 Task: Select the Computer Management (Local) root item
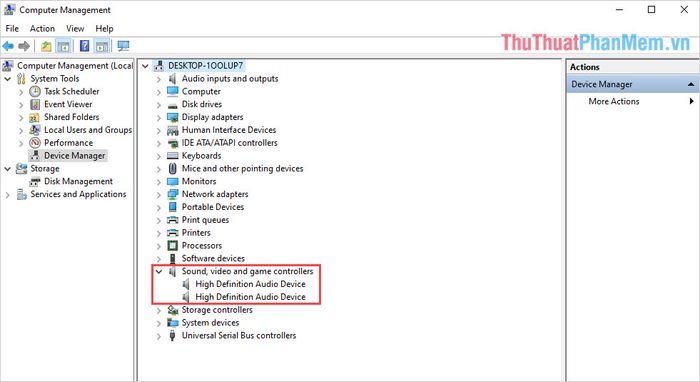pos(75,66)
